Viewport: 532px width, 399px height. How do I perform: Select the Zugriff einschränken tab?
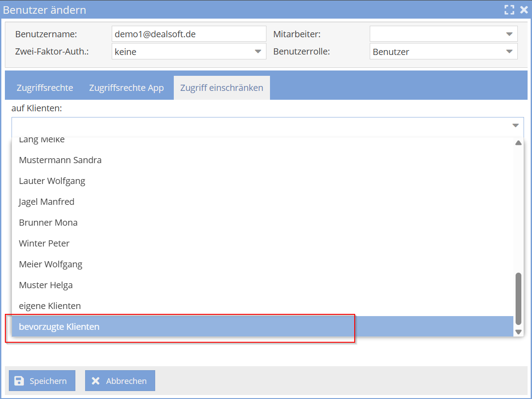(x=222, y=88)
